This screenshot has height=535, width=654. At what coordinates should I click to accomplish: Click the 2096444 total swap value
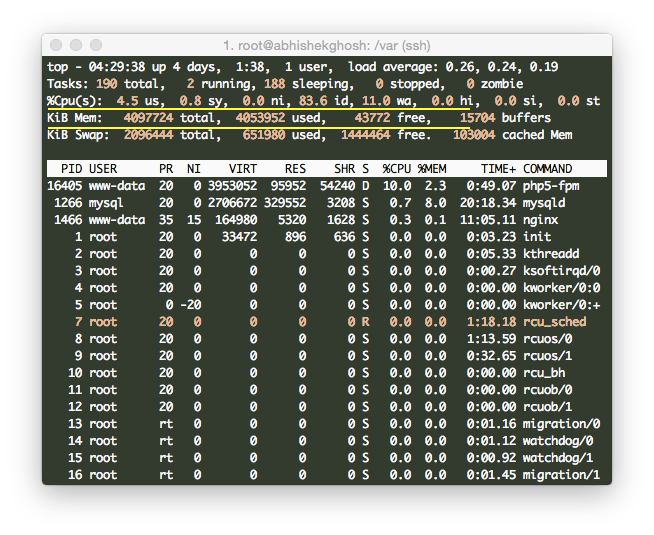tap(148, 135)
